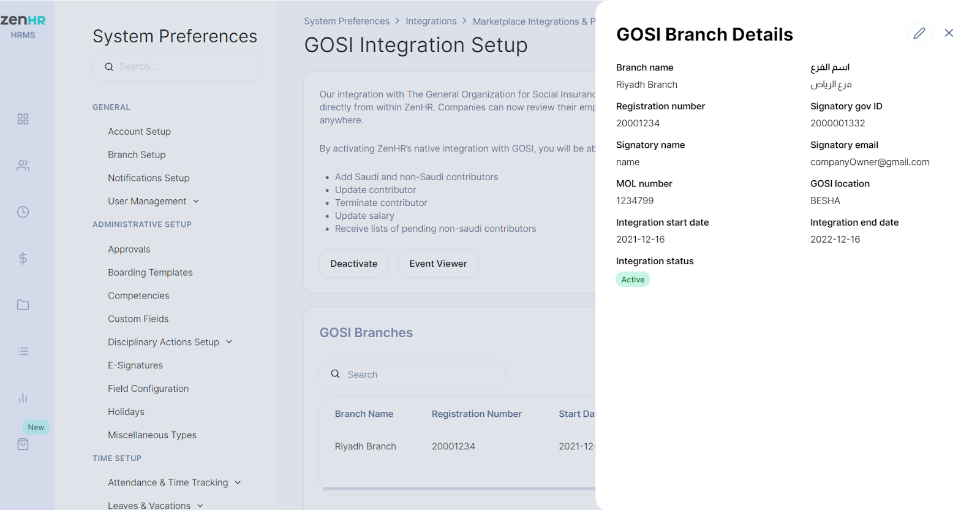
Task: Open the bar chart reports icon
Action: tap(23, 398)
